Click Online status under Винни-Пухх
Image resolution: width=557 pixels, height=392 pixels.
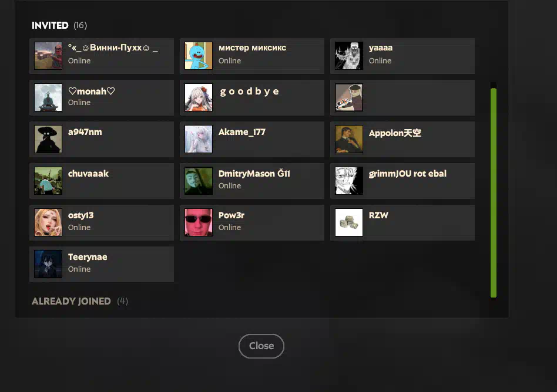pos(79,61)
